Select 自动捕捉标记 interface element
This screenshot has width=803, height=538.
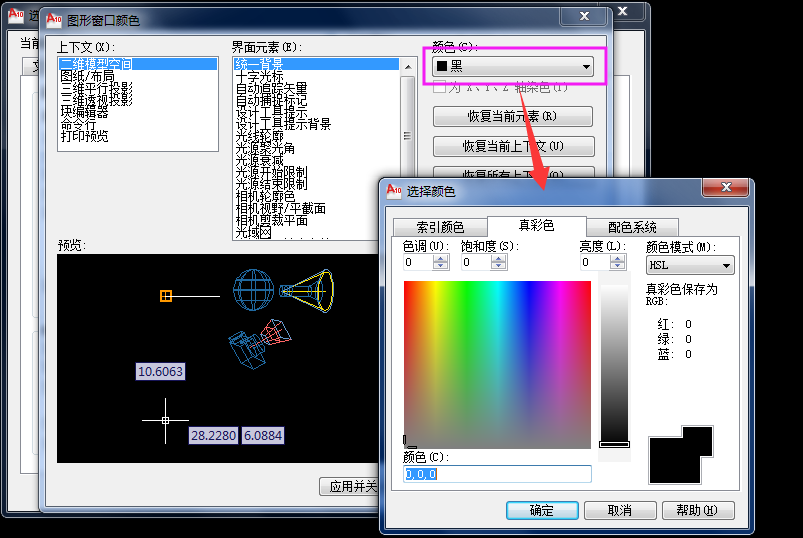click(x=271, y=100)
